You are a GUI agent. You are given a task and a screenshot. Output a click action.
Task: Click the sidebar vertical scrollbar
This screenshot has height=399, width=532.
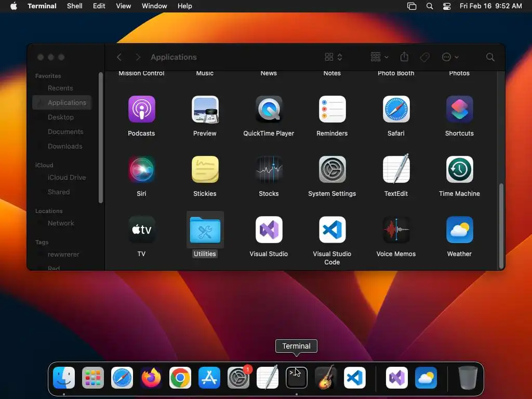101,138
